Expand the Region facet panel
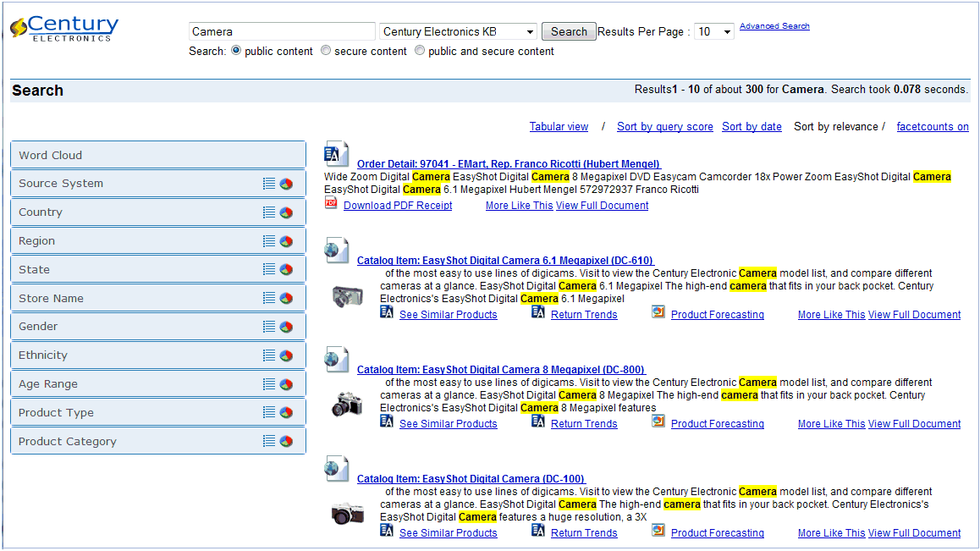The height and width of the screenshot is (551, 980). [x=158, y=240]
